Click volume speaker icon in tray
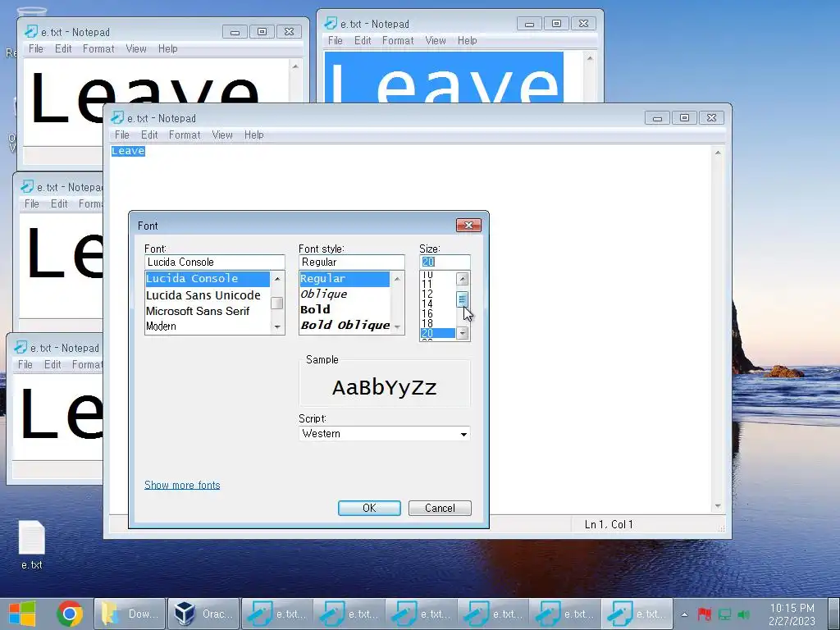This screenshot has width=840, height=630. (743, 614)
